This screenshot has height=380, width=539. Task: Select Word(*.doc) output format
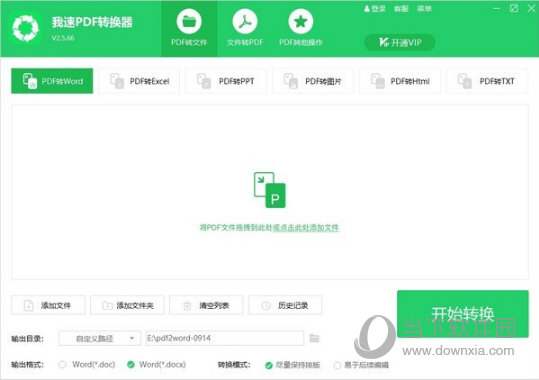pyautogui.click(x=62, y=365)
